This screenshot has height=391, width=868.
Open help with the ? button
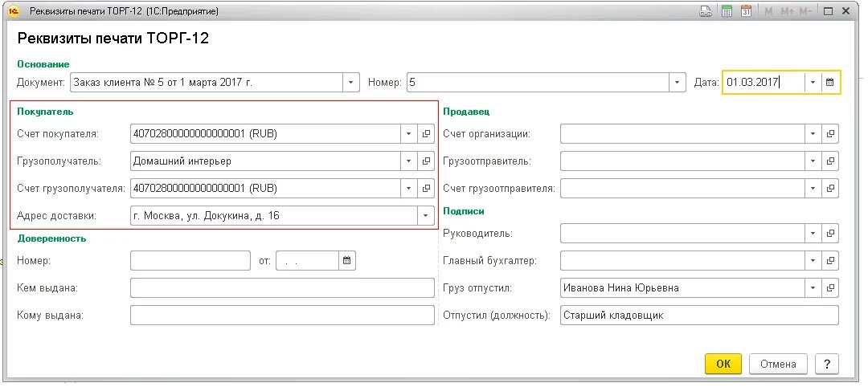pyautogui.click(x=826, y=364)
